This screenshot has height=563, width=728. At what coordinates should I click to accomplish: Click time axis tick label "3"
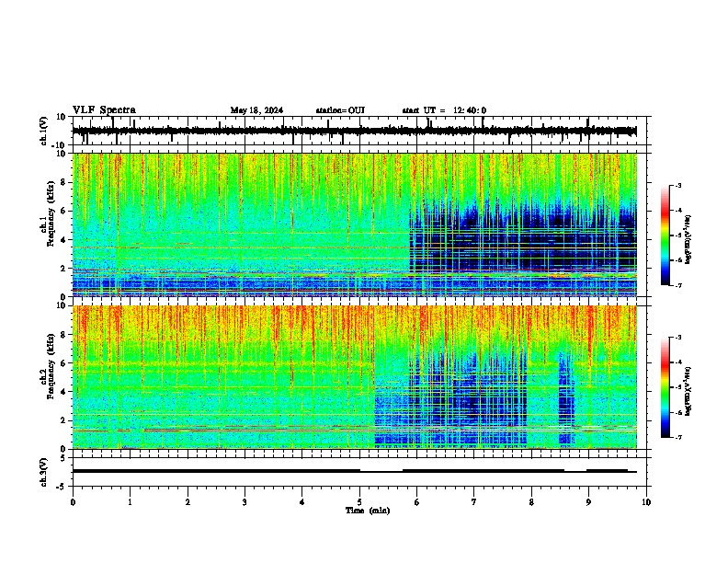[x=245, y=502]
